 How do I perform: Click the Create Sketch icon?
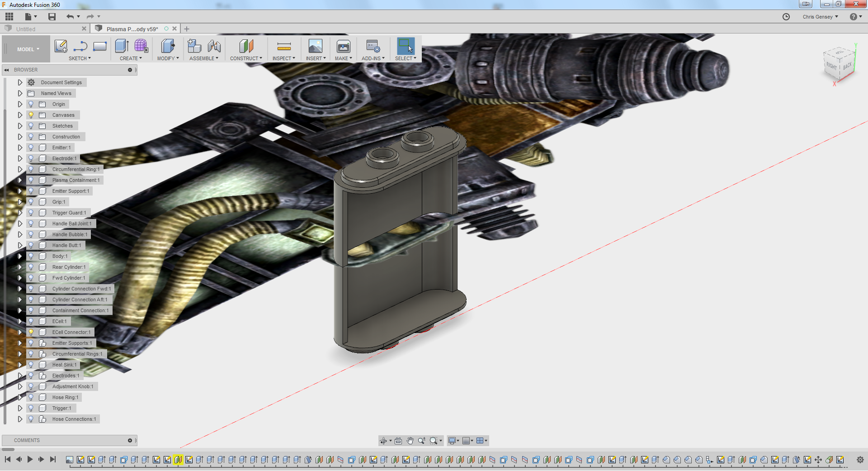[x=61, y=46]
